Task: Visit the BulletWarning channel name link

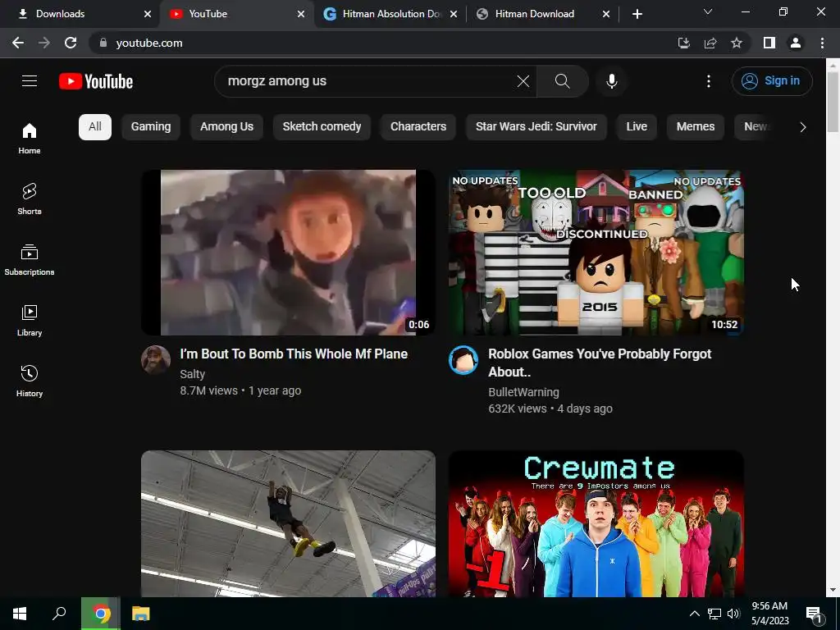Action: [x=523, y=392]
